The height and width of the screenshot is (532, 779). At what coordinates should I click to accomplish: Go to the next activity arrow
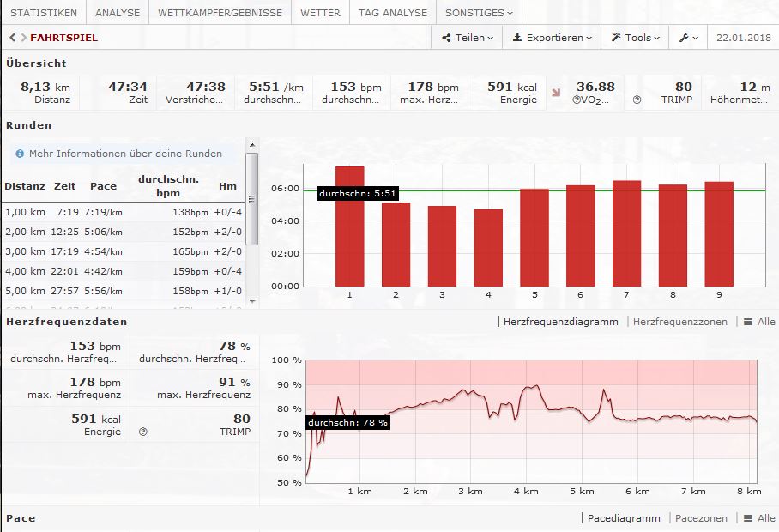pos(22,38)
